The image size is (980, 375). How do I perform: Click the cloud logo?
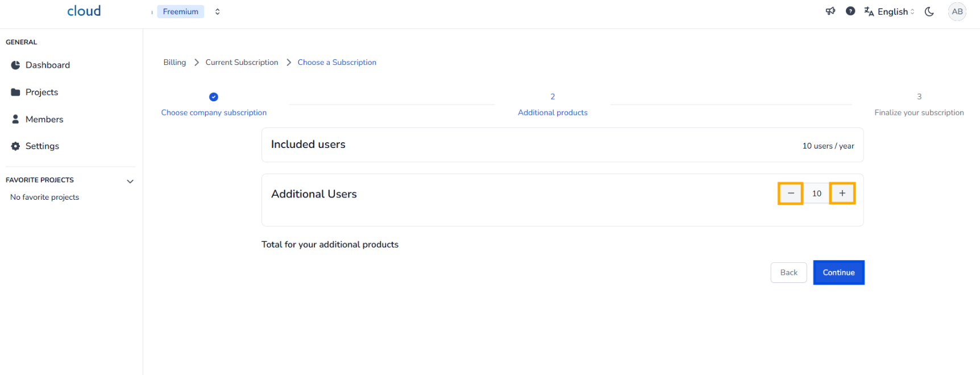[84, 11]
